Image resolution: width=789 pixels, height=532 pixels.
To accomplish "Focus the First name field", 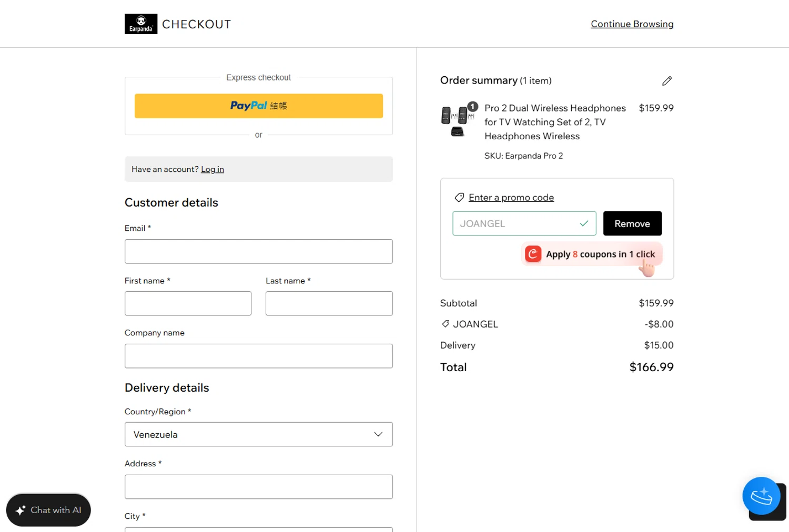I will click(188, 303).
